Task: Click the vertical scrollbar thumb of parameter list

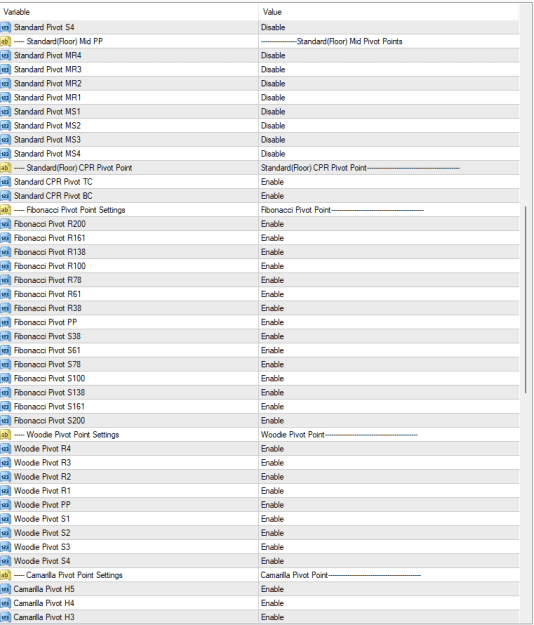Action: pyautogui.click(x=526, y=299)
